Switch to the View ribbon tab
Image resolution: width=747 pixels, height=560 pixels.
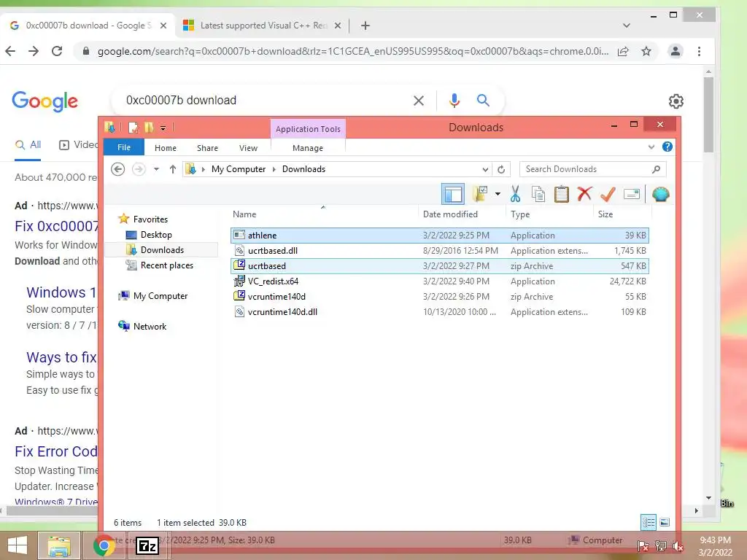coord(248,148)
